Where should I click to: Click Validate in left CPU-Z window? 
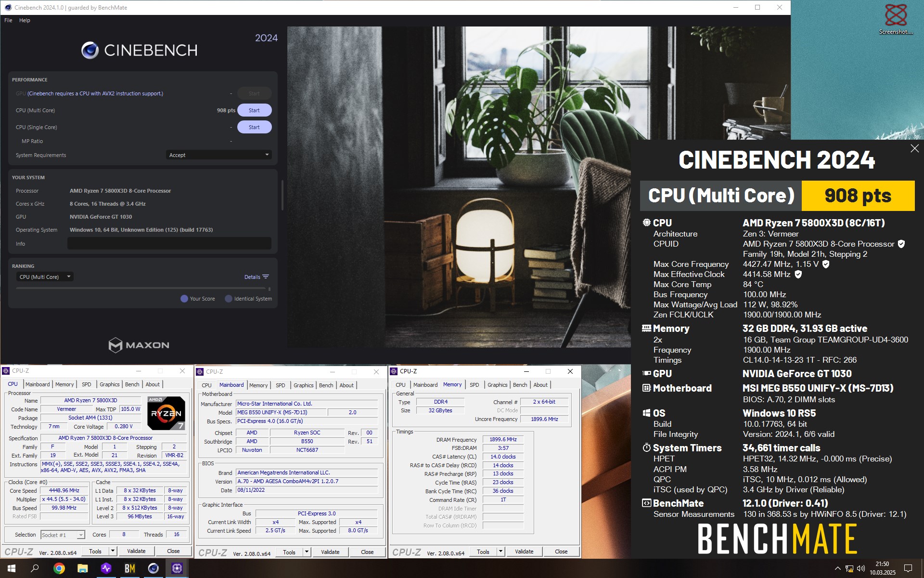point(136,551)
